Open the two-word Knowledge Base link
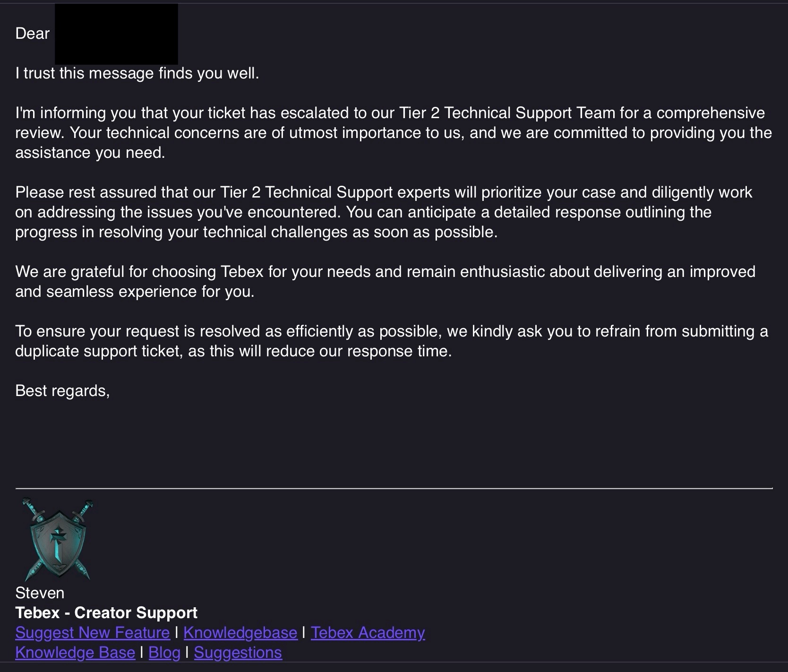788x672 pixels. pyautogui.click(x=75, y=652)
